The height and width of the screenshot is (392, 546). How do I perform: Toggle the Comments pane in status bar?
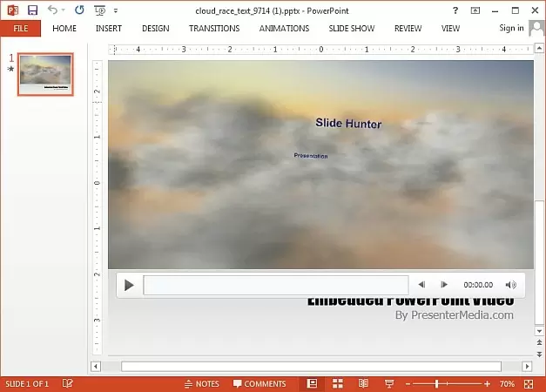(x=260, y=383)
